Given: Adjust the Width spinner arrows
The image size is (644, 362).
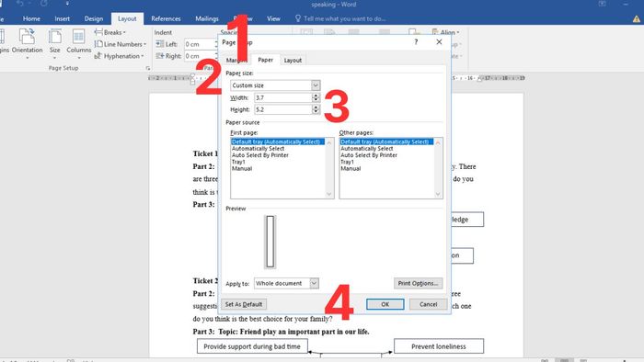Looking at the screenshot, I should 316,97.
